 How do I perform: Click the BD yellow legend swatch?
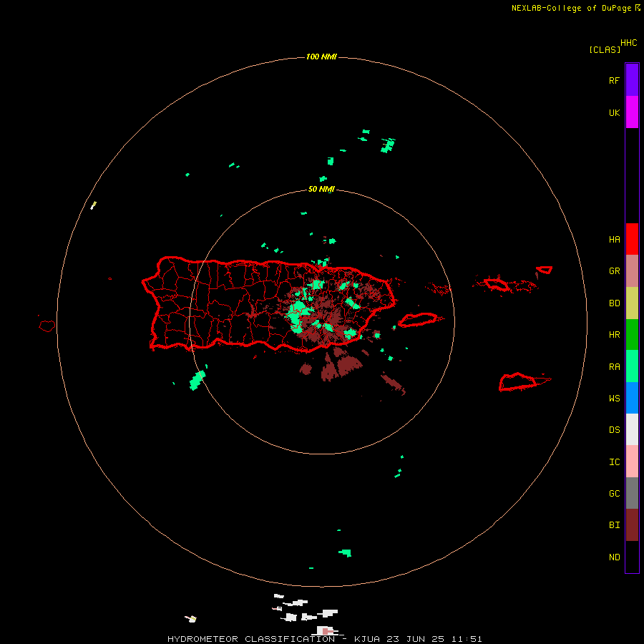(632, 303)
